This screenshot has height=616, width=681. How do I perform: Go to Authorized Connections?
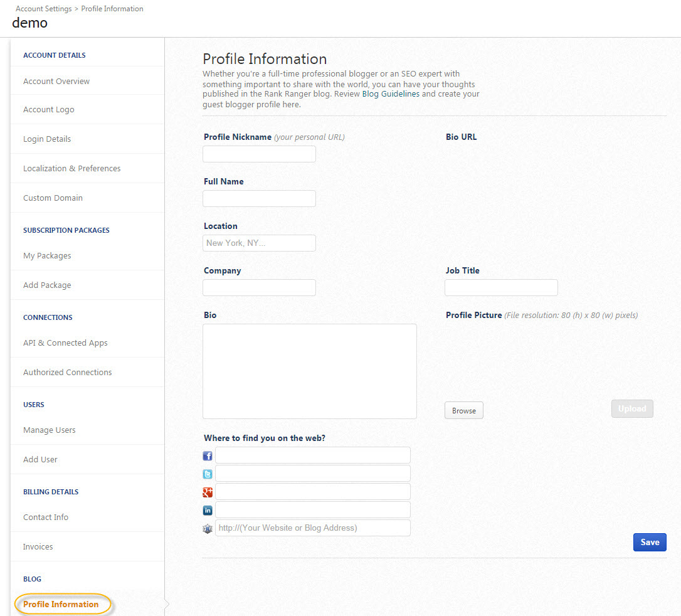click(x=67, y=372)
